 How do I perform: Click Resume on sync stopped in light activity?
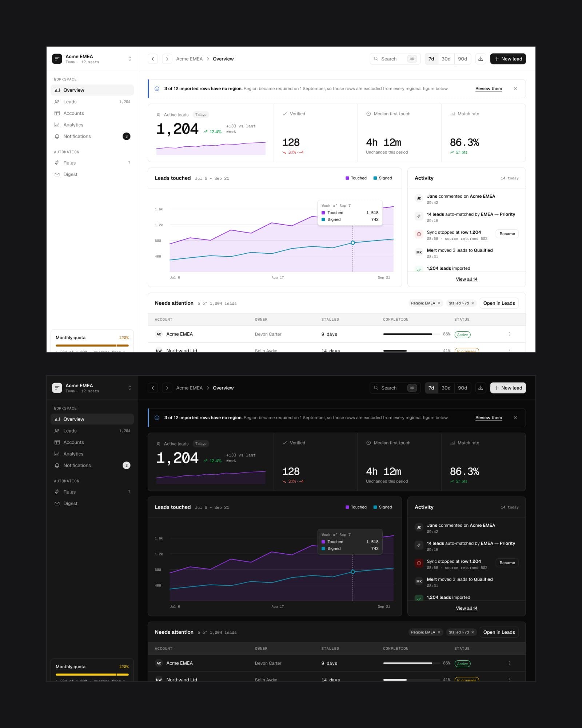[x=507, y=234]
